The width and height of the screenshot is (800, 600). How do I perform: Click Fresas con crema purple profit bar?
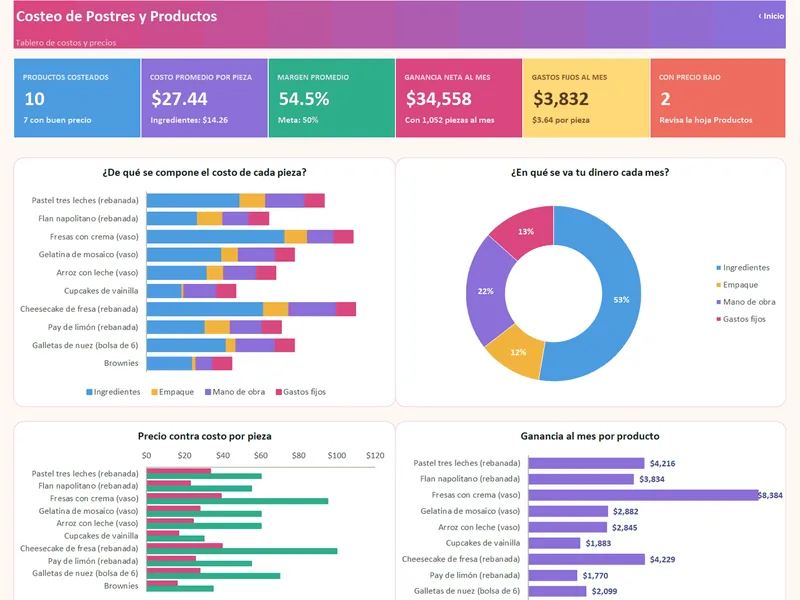click(x=644, y=495)
